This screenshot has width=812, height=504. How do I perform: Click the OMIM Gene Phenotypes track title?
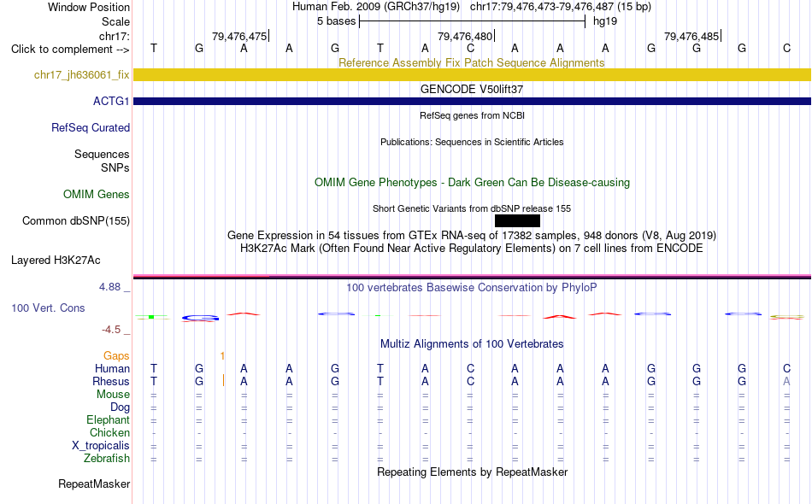(472, 182)
